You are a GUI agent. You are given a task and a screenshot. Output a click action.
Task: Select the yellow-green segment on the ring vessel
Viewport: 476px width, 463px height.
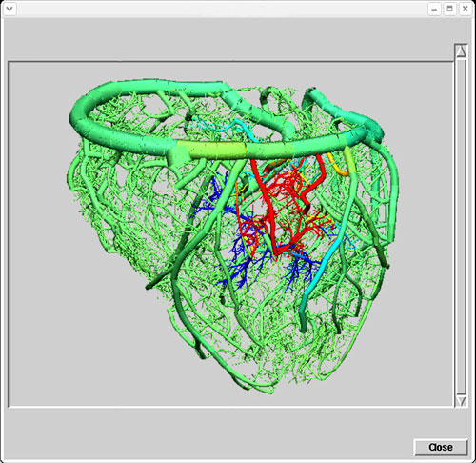coord(211,149)
